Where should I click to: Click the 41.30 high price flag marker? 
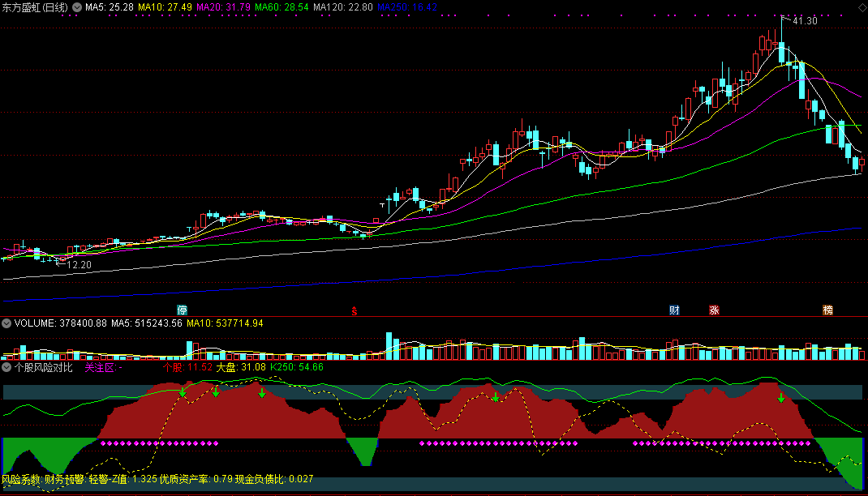[800, 20]
